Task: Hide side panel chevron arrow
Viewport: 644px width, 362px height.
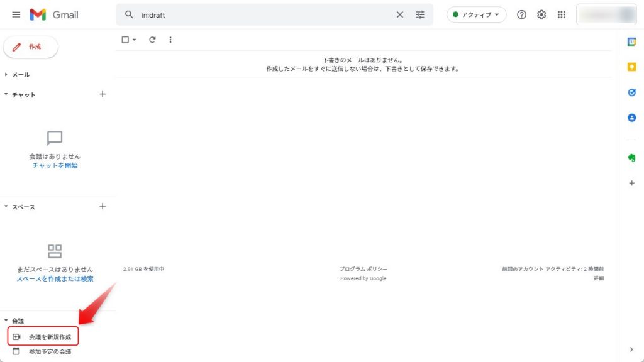Action: pyautogui.click(x=631, y=349)
